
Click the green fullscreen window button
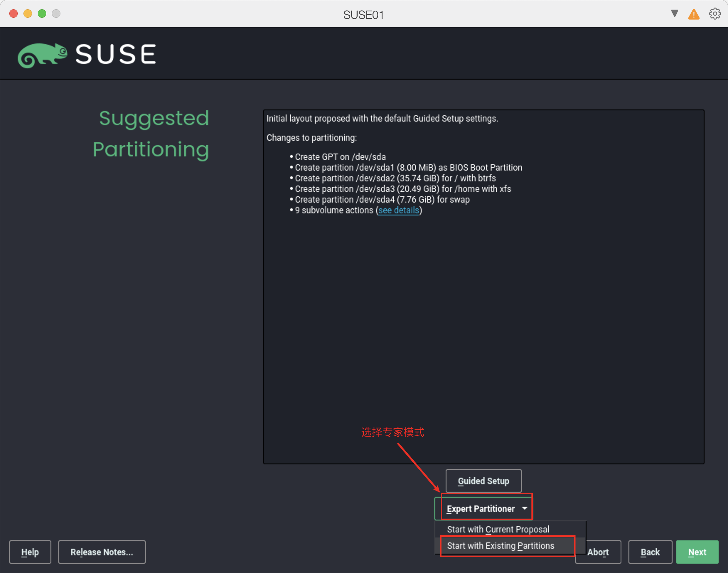coord(42,14)
